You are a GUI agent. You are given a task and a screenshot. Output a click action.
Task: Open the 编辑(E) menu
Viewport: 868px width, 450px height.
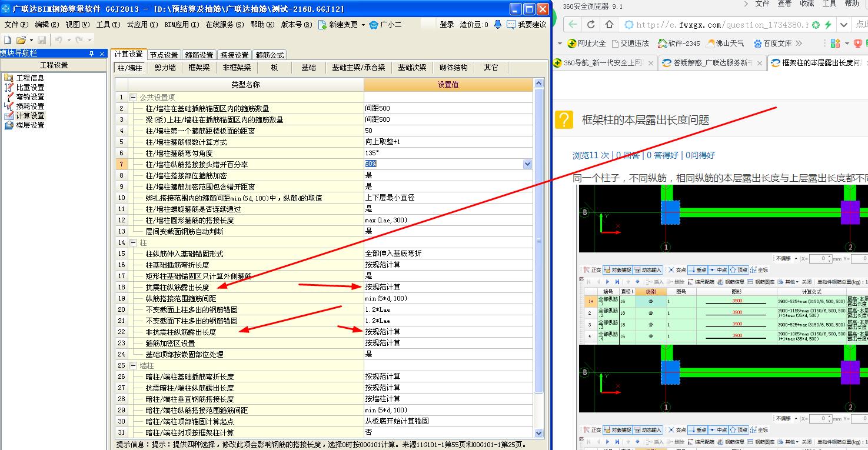coord(47,25)
